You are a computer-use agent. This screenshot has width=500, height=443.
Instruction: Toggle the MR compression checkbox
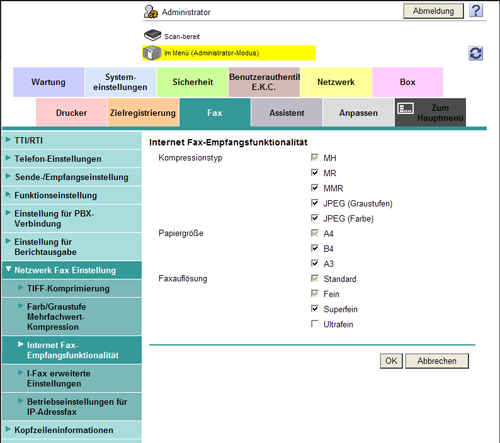click(x=314, y=173)
